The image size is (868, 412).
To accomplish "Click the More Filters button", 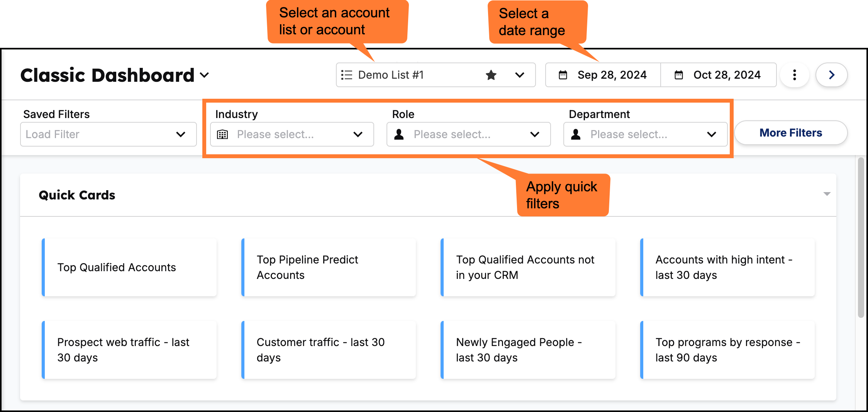I will (790, 133).
